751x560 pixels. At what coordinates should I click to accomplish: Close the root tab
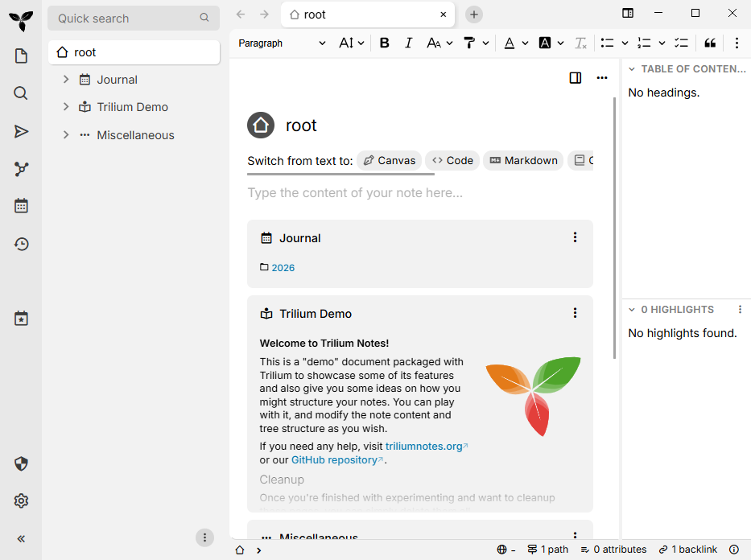443,14
